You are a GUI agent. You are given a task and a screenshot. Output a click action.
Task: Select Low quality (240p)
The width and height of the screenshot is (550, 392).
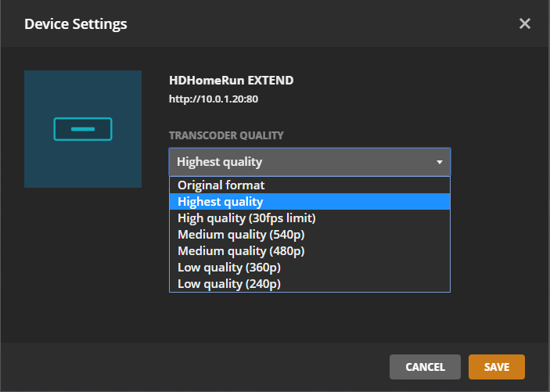(310, 284)
